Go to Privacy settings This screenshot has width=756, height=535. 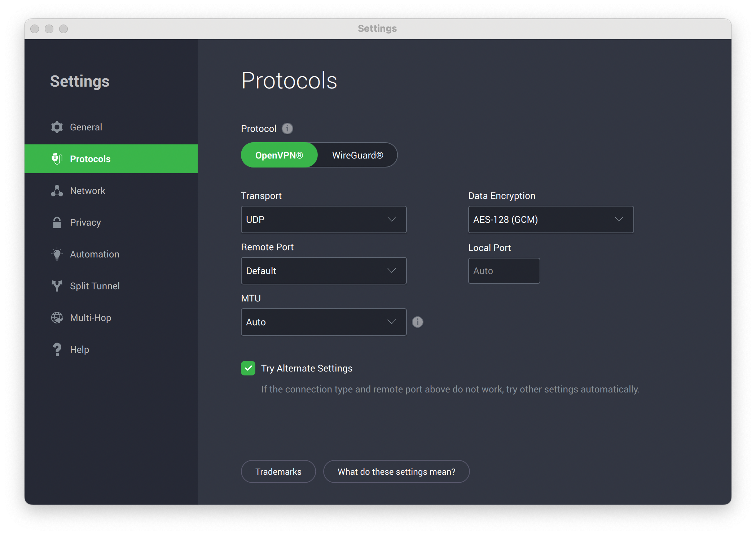coord(111,222)
